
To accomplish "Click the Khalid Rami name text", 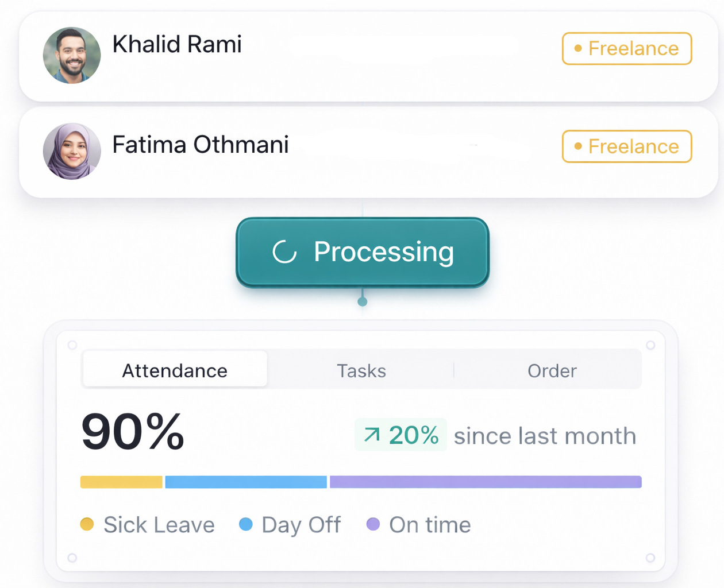I will pos(177,44).
